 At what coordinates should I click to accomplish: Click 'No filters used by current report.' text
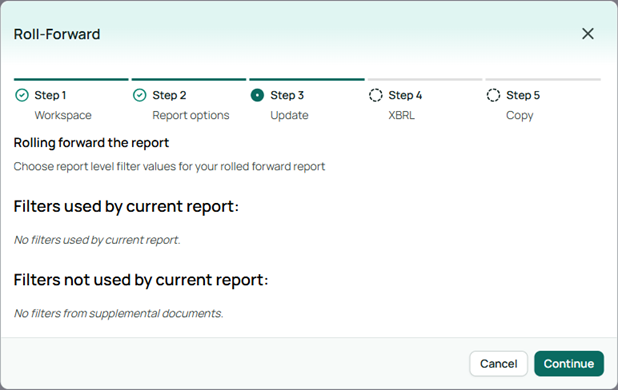pyautogui.click(x=97, y=240)
